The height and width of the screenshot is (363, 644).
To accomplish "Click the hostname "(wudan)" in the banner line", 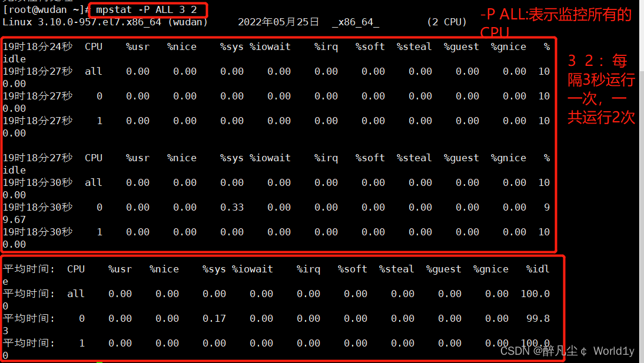I will pyautogui.click(x=188, y=22).
